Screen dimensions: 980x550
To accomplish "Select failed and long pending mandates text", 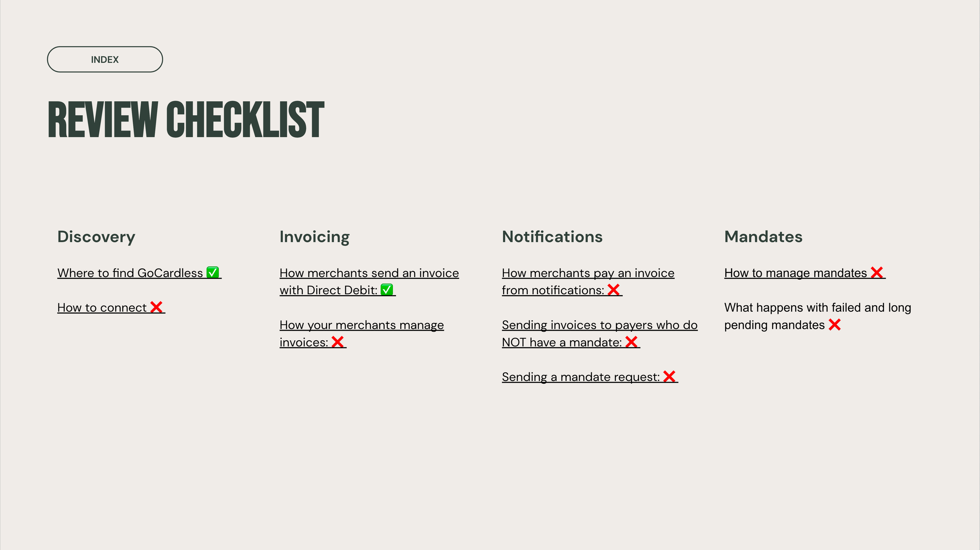I will pos(817,316).
